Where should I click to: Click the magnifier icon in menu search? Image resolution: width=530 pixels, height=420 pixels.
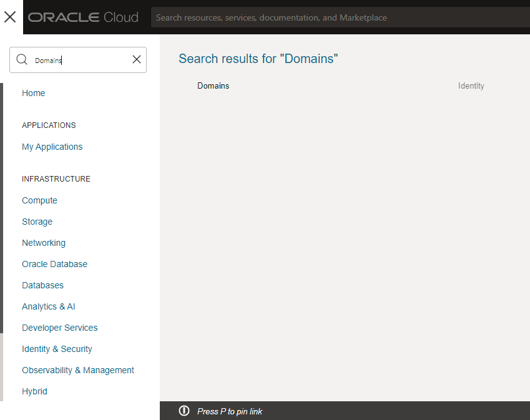tap(22, 60)
